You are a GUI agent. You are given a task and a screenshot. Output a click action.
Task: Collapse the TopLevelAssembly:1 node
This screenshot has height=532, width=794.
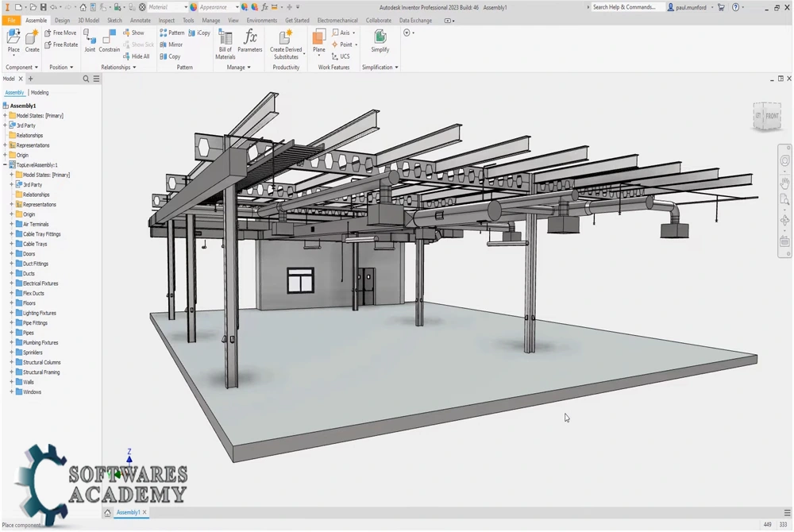[x=5, y=165]
